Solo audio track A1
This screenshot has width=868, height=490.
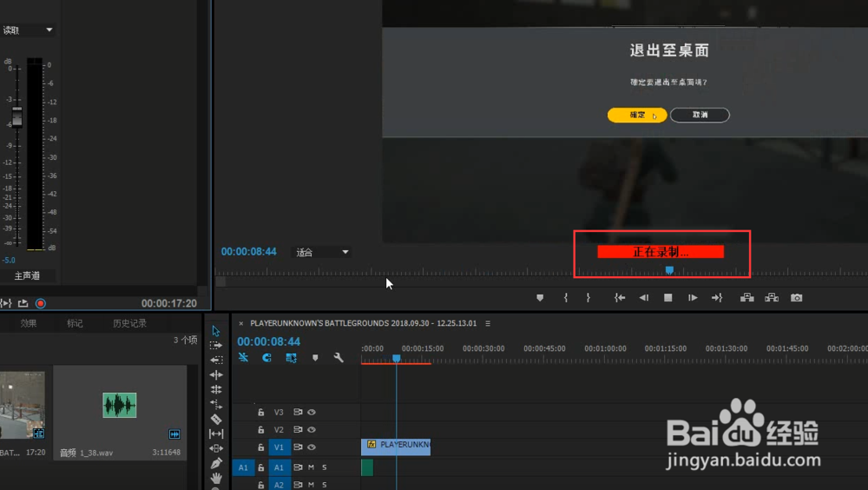point(325,467)
